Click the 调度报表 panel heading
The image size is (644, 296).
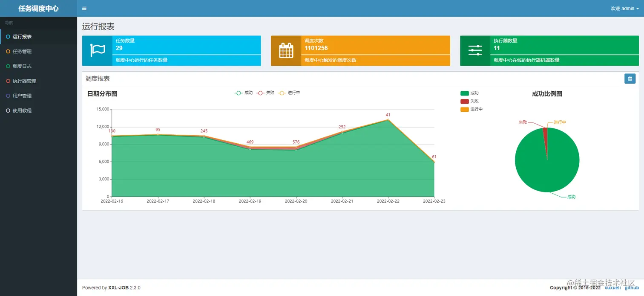point(98,78)
